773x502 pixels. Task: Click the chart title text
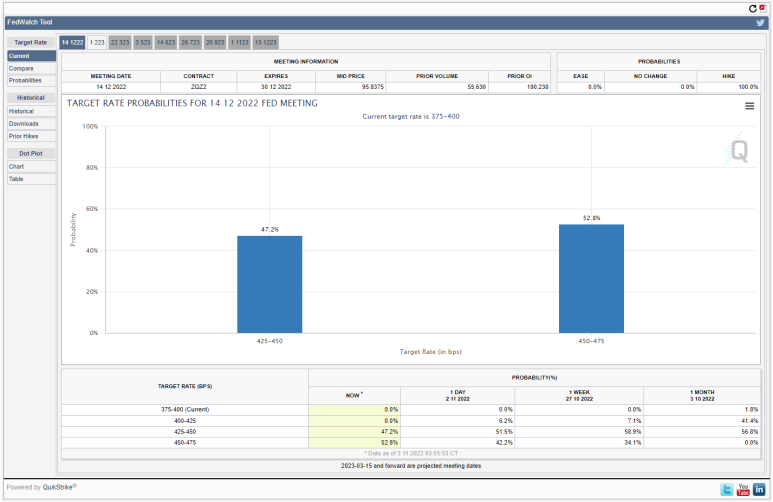tap(192, 104)
